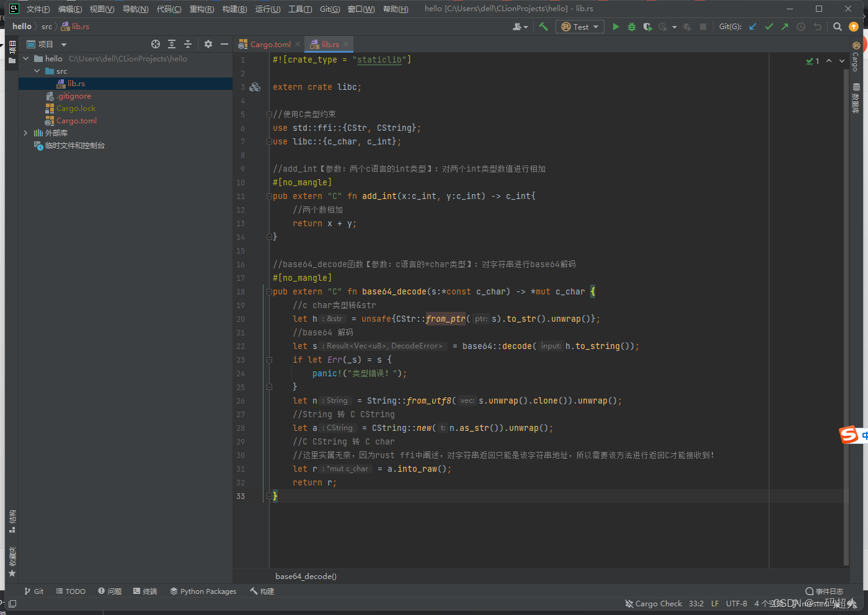Click Select Opened File target icon
The image size is (868, 615).
tap(156, 44)
